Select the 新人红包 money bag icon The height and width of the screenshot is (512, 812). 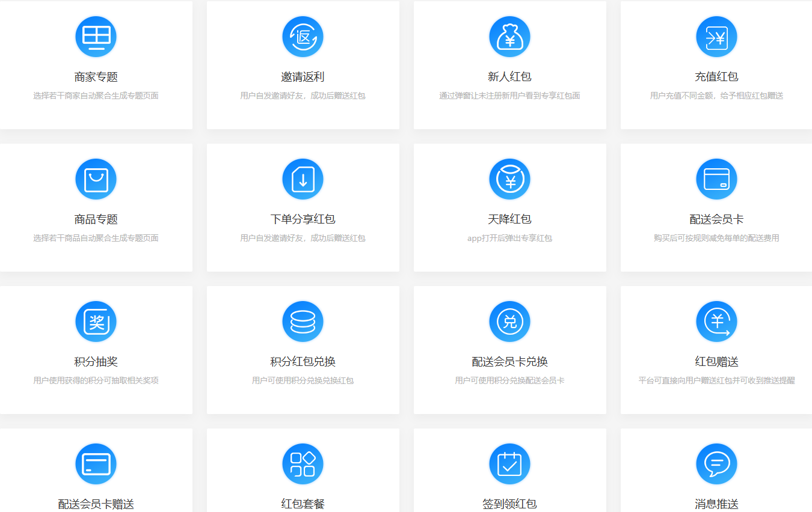click(509, 37)
